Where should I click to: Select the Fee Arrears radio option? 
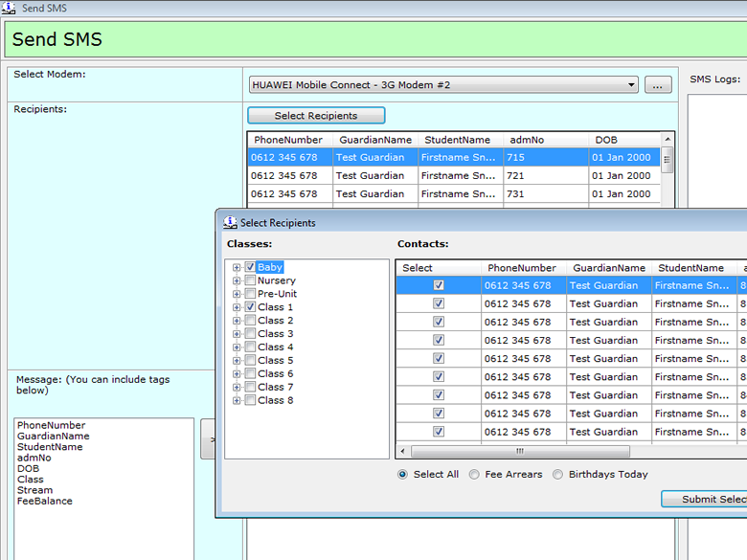pos(474,475)
